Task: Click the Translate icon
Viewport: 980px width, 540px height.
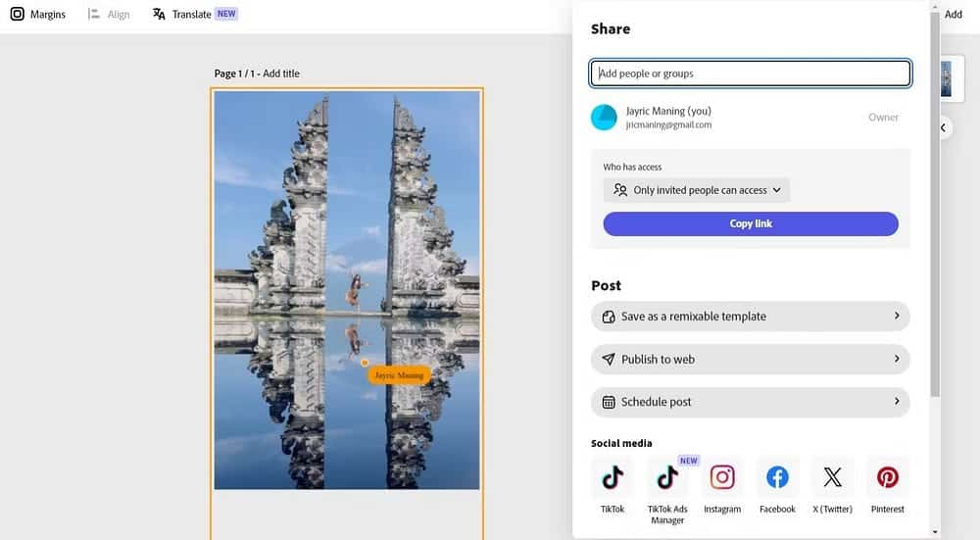Action: coord(159,15)
